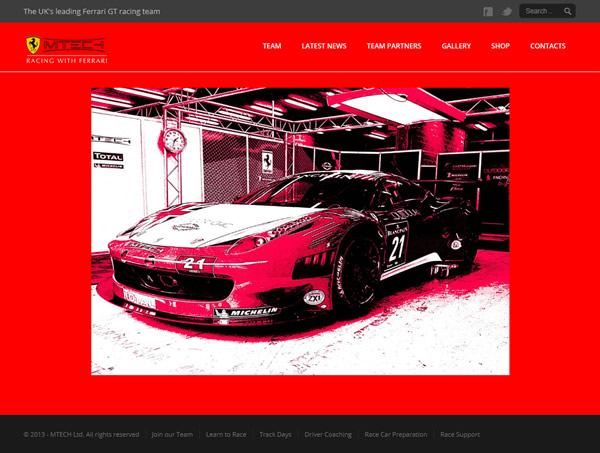Click the copyright text '© 2013 - MTECH Ltd. All rights reserved'
The image size is (600, 453).
[81, 435]
